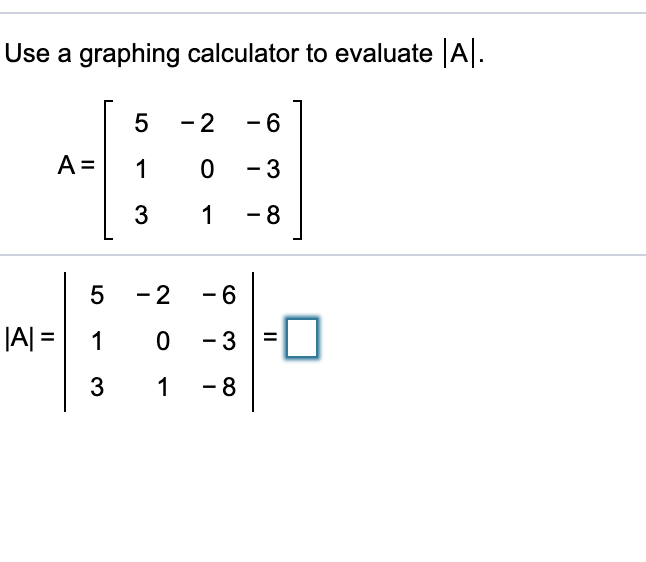The height and width of the screenshot is (562, 646).
Task: Select the 0 at the determinant's center
Action: tap(163, 341)
